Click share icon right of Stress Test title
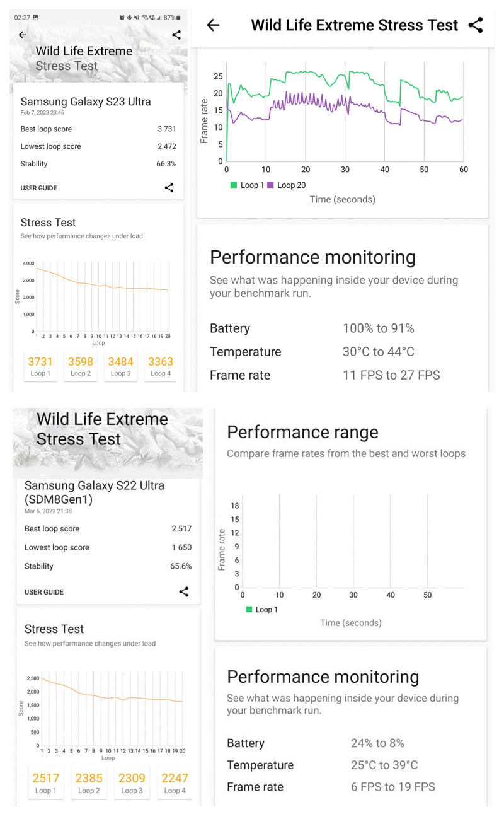This screenshot has width=504, height=819. point(476,25)
